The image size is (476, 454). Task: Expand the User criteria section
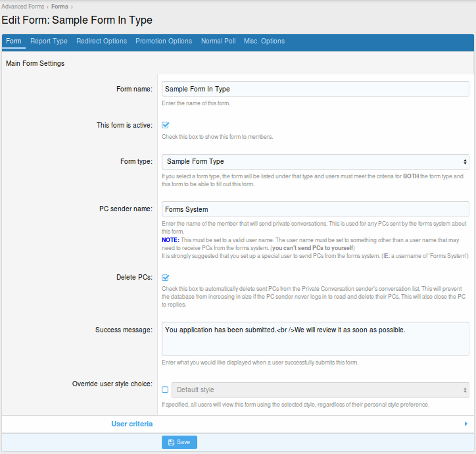[132, 424]
